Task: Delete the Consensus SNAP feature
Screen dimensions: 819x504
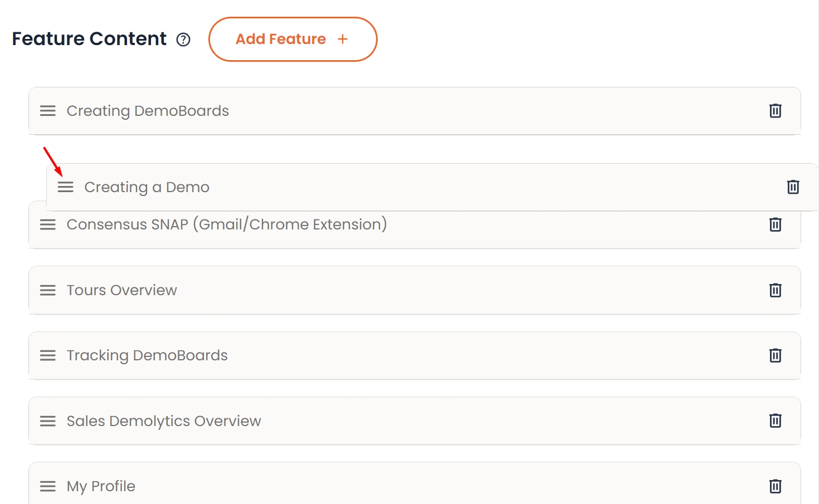Action: [775, 224]
